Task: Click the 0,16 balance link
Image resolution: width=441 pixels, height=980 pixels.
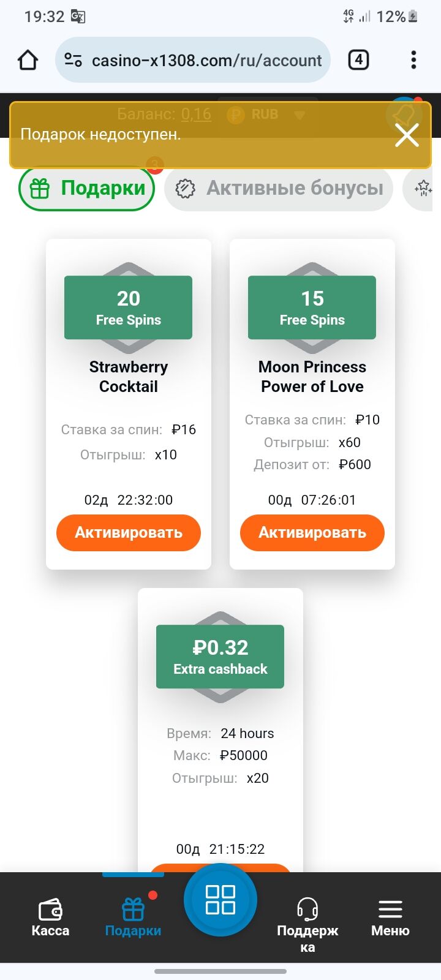Action: pos(196,115)
